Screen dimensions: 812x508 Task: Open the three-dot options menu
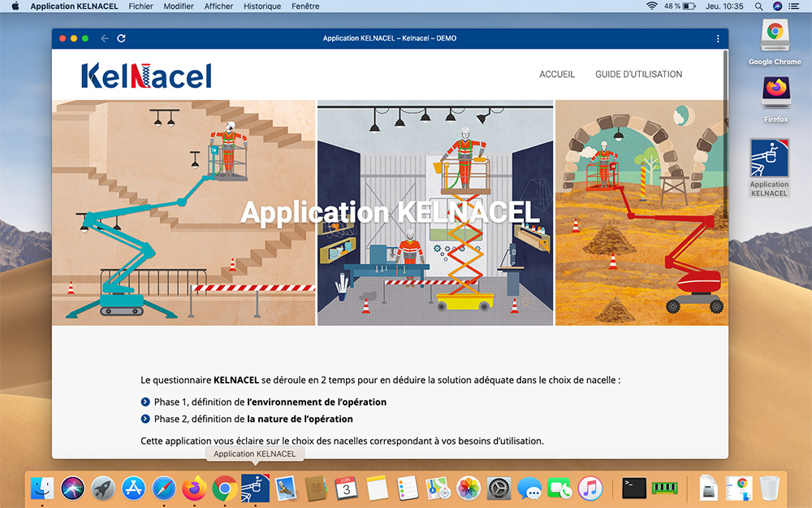[718, 38]
